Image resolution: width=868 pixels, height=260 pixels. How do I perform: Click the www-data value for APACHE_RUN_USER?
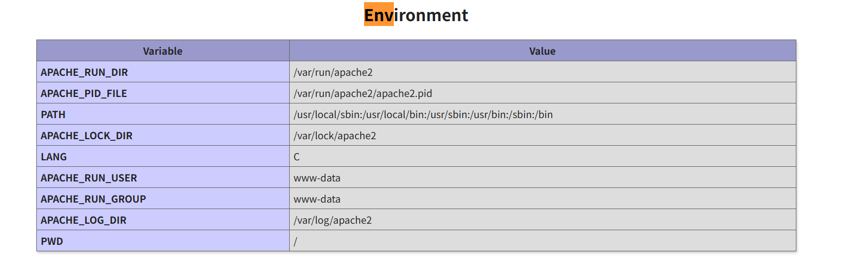(317, 178)
